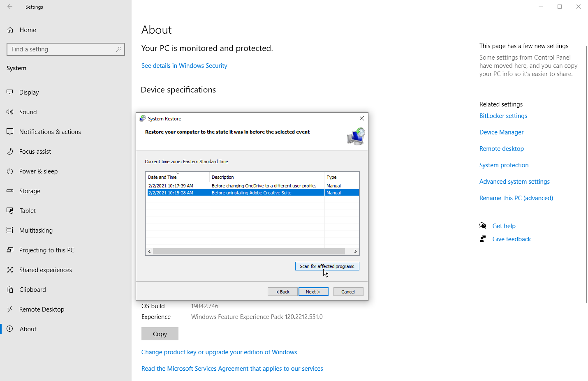The image size is (588, 381).
Task: Click the horizontal scrollbar thumb in restore list
Action: click(249, 251)
